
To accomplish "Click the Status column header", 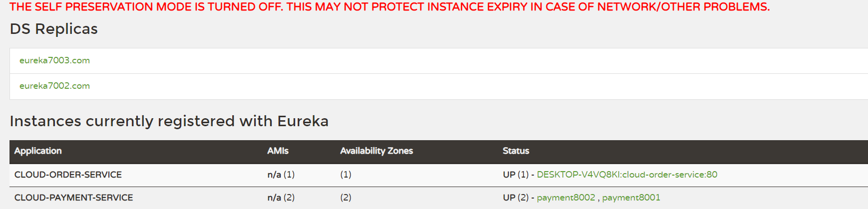I will pyautogui.click(x=516, y=151).
